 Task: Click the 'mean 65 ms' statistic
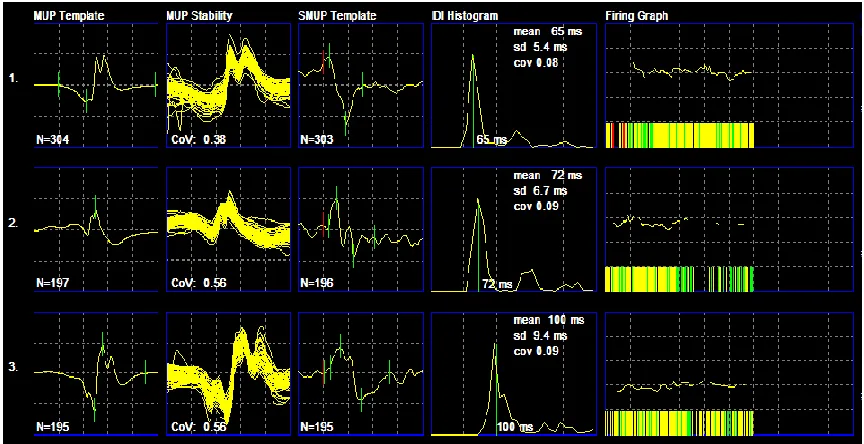[547, 32]
